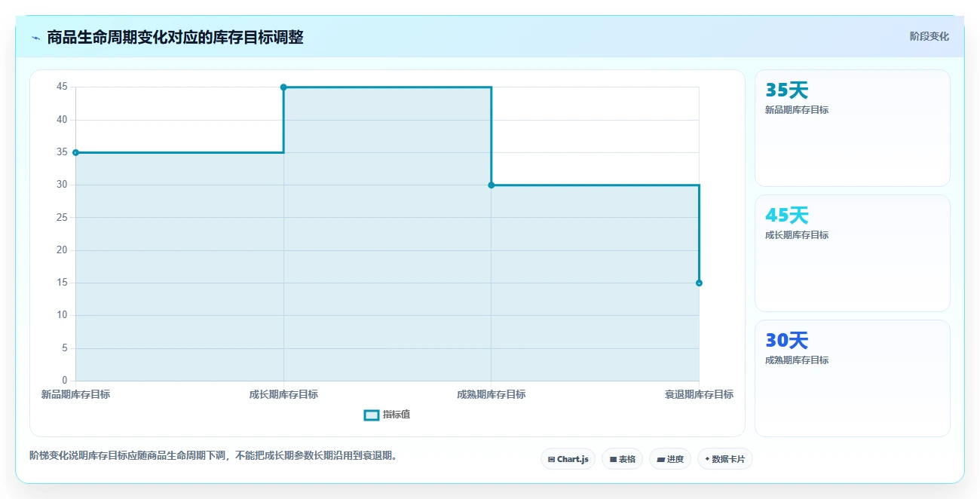This screenshot has height=499, width=980.
Task: Click the x-axis label 新品期库存目标
Action: [x=75, y=394]
